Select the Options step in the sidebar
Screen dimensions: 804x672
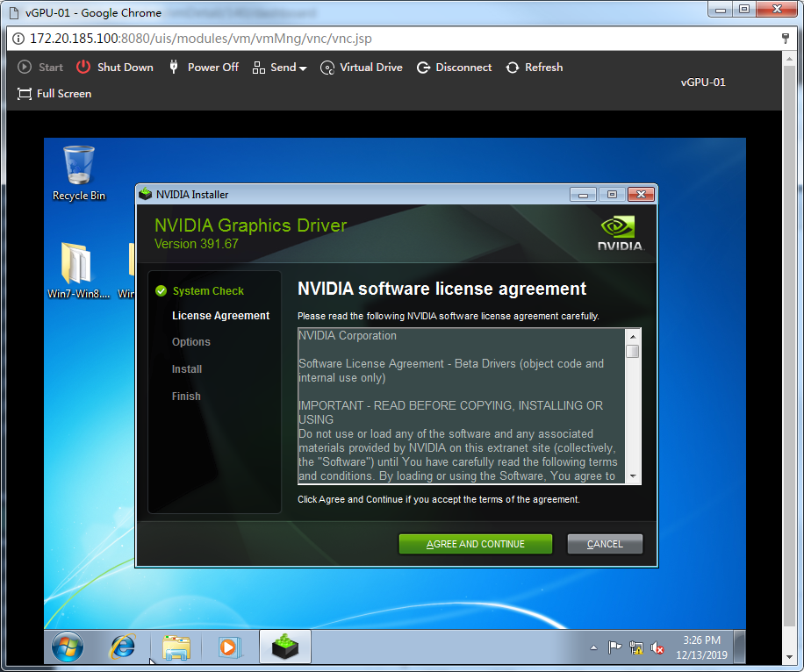point(191,342)
